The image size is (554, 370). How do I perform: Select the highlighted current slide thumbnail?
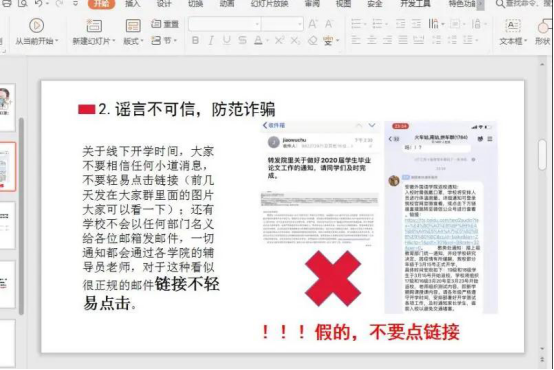pos(7,167)
